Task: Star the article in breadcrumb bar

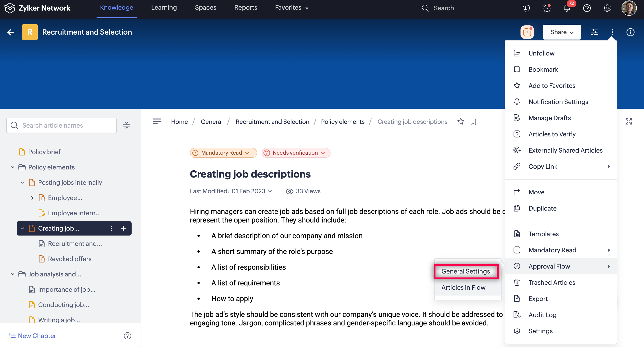Action: [461, 122]
